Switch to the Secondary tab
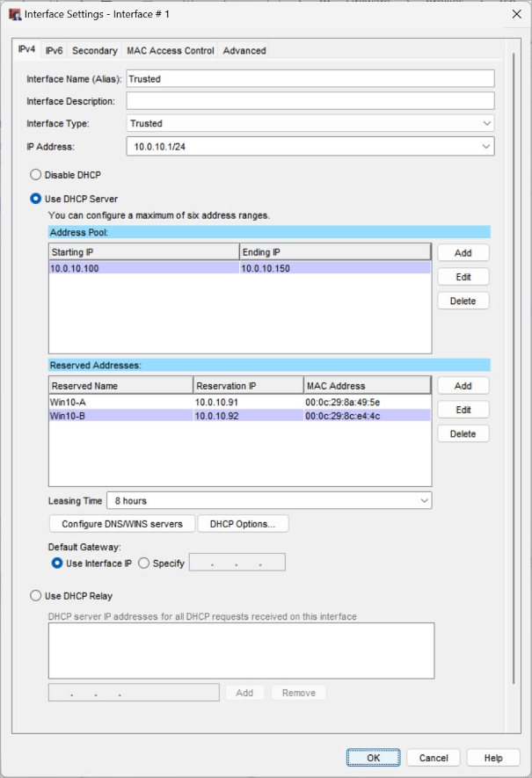 pyautogui.click(x=94, y=51)
